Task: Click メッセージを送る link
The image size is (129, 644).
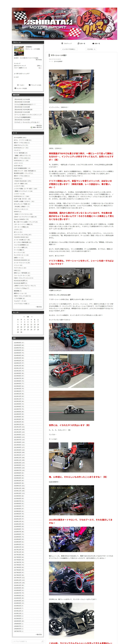Action: [21, 88]
